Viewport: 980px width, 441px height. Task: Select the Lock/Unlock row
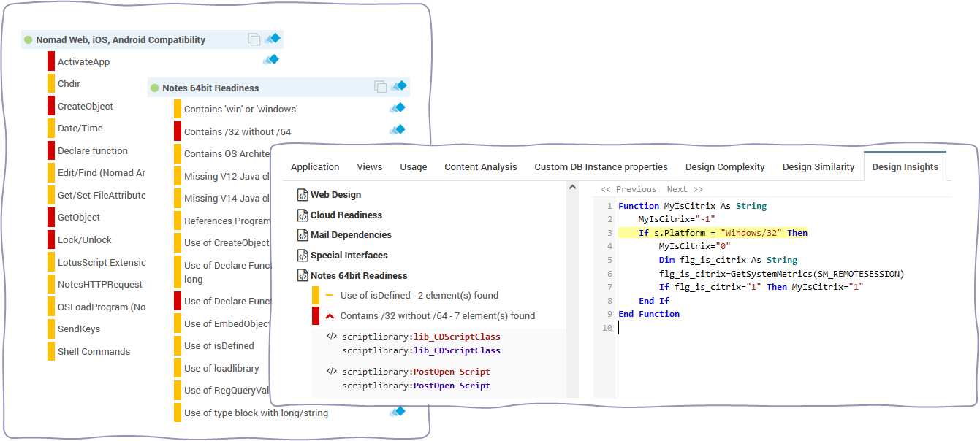[85, 240]
